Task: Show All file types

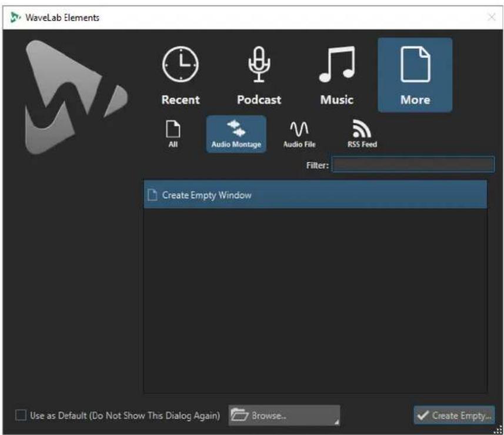Action: tap(173, 134)
